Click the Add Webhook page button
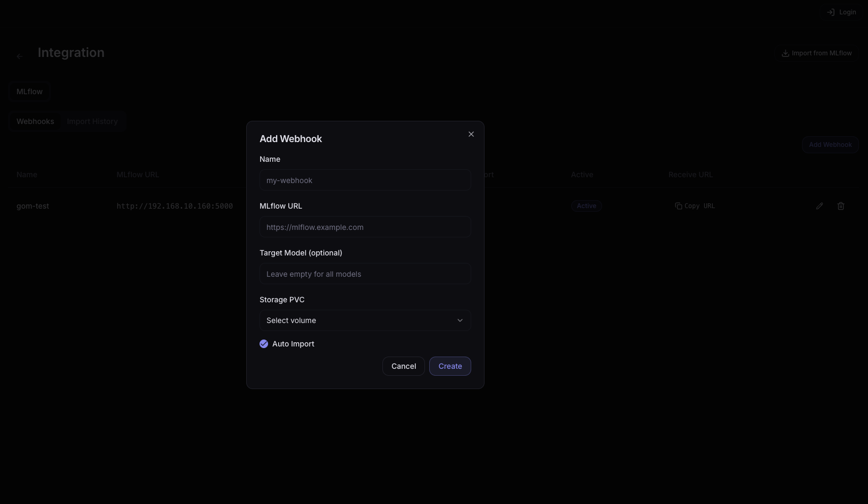868x504 pixels. pos(830,145)
